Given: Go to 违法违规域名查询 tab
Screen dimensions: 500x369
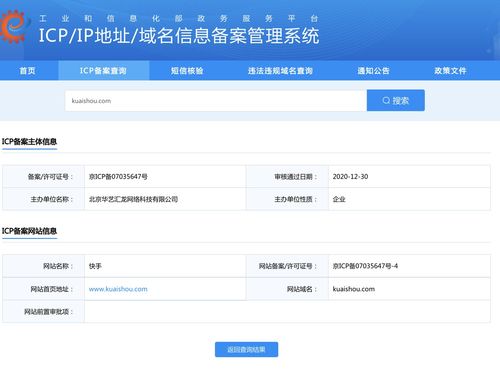Looking at the screenshot, I should [280, 71].
